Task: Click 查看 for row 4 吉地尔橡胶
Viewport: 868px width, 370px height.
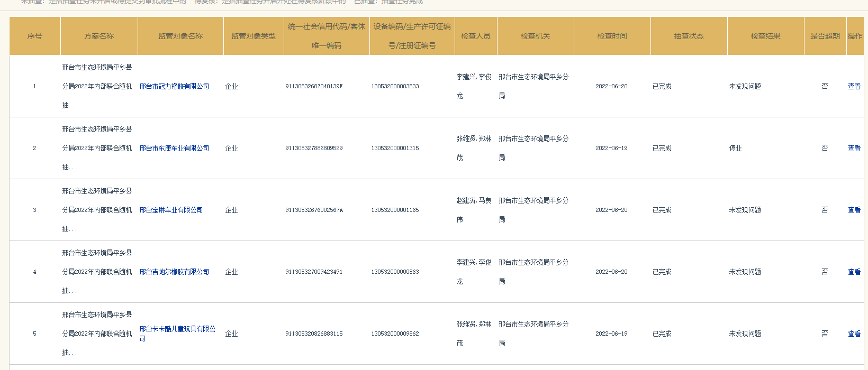Action: point(854,272)
